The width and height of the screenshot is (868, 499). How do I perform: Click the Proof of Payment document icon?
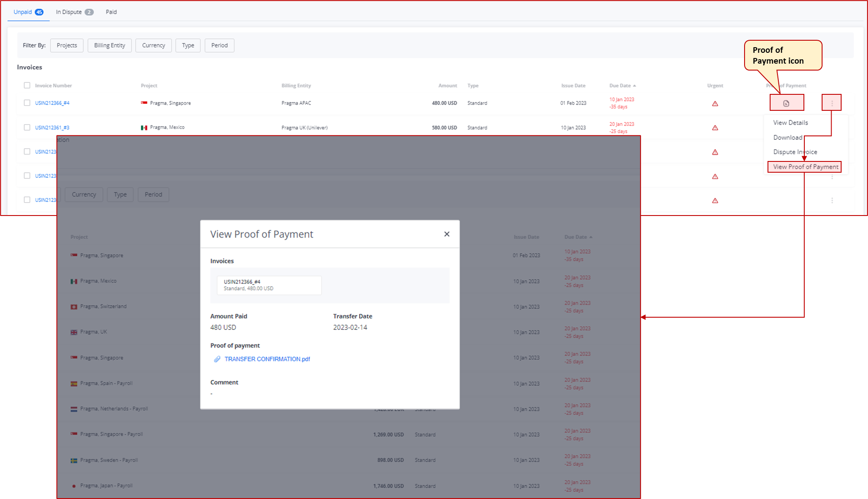tap(787, 103)
